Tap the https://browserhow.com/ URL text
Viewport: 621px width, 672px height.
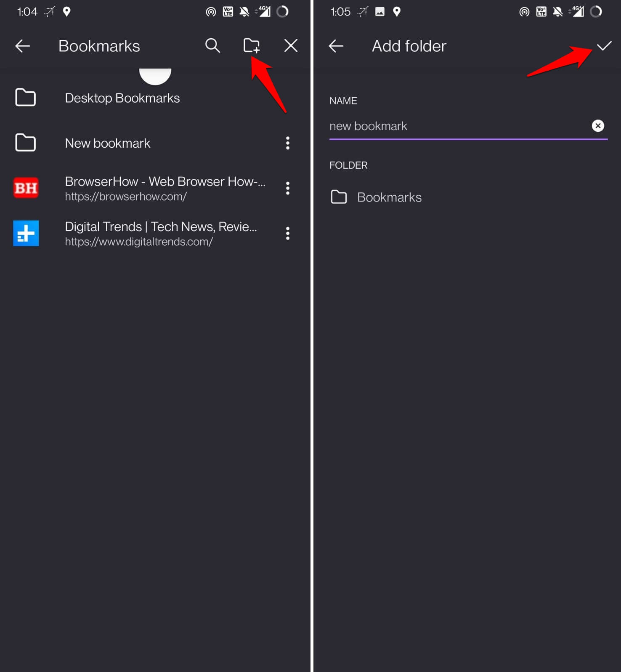click(x=126, y=197)
